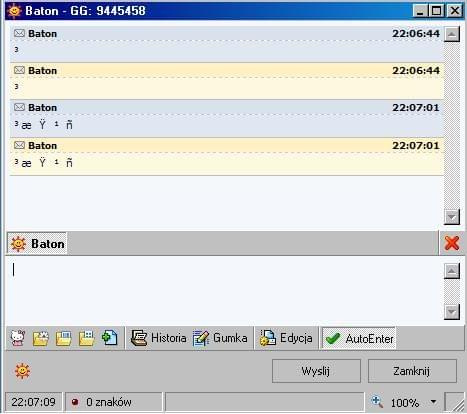Screen dimensions: 467x414
Task: Click the Gumka eraser button
Action: (x=220, y=338)
